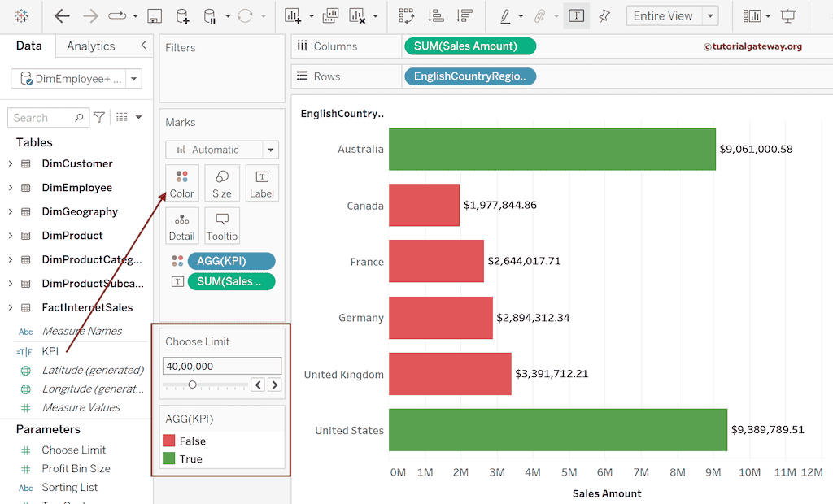Open the Color shelf on the Marks card
Viewport: 833px width, 504px height.
[181, 182]
